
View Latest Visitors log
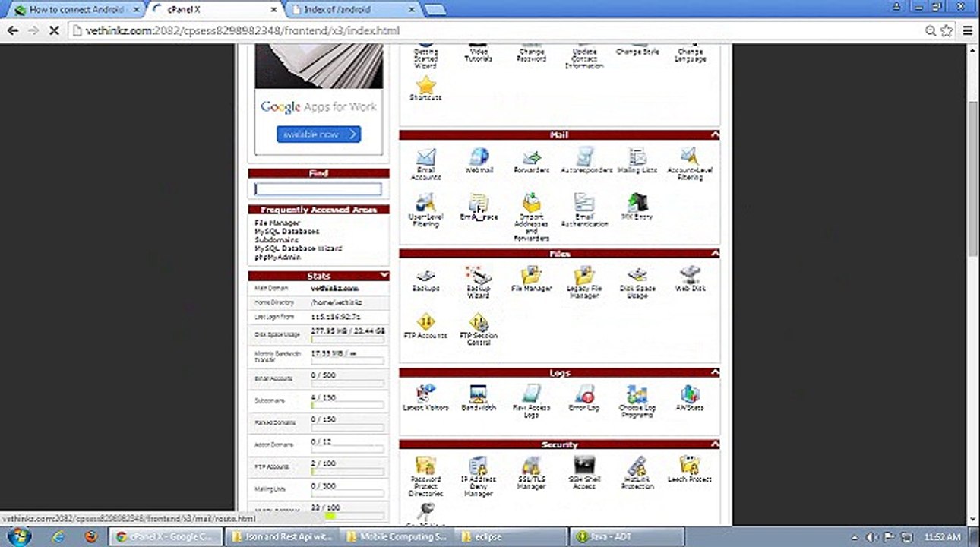pyautogui.click(x=425, y=398)
